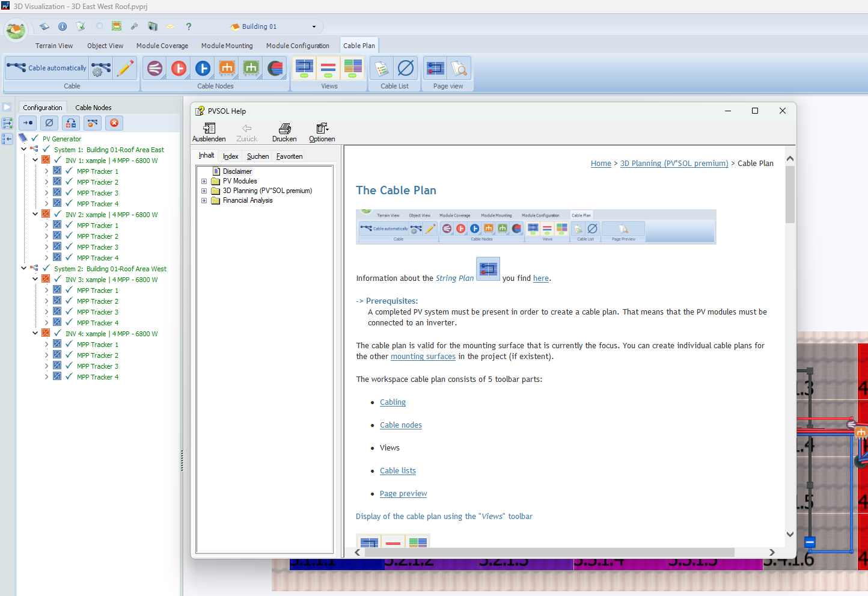Open the cable list document icon
This screenshot has width=868, height=596.
(382, 69)
